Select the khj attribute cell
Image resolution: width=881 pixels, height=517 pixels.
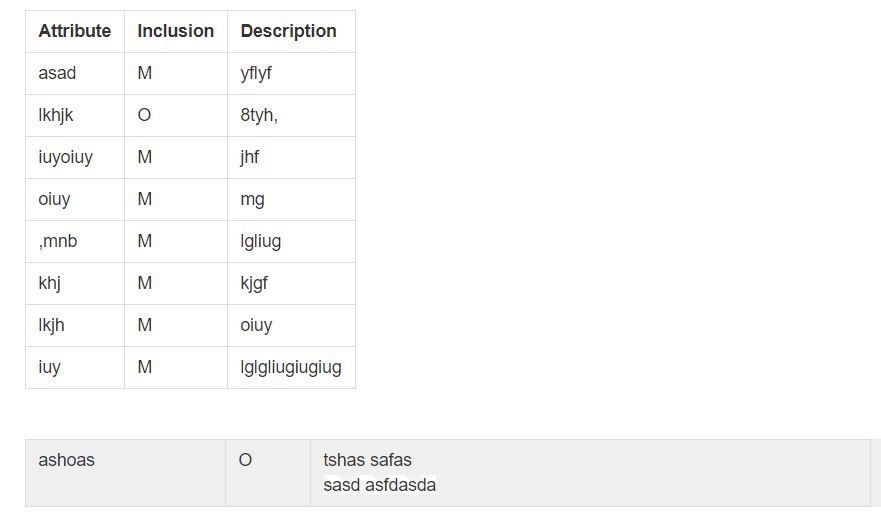pos(75,284)
